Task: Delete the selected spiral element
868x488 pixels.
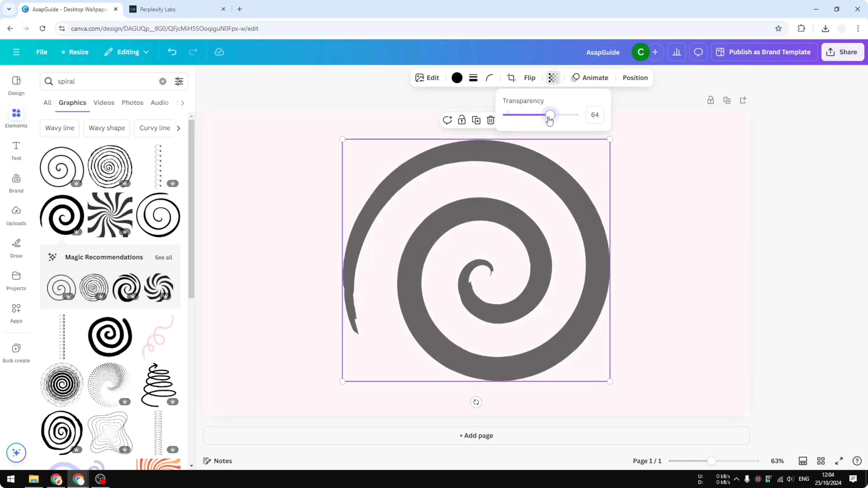Action: pos(490,120)
